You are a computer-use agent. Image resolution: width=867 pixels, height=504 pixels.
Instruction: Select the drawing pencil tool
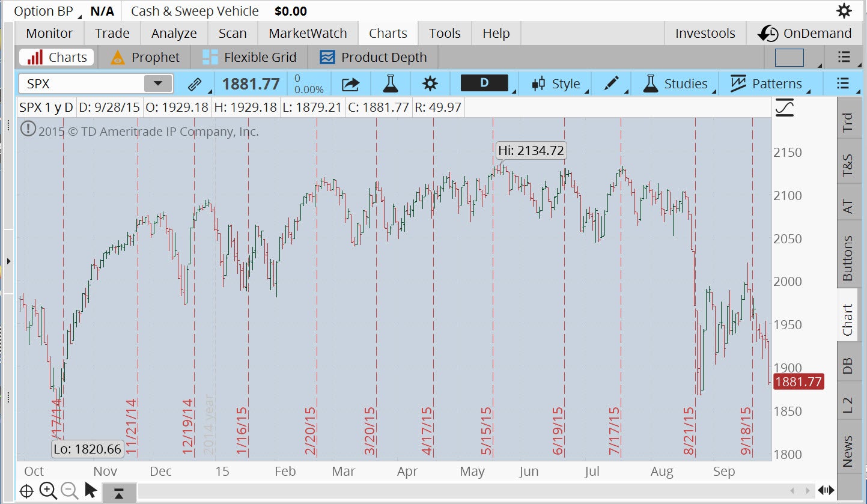point(612,83)
